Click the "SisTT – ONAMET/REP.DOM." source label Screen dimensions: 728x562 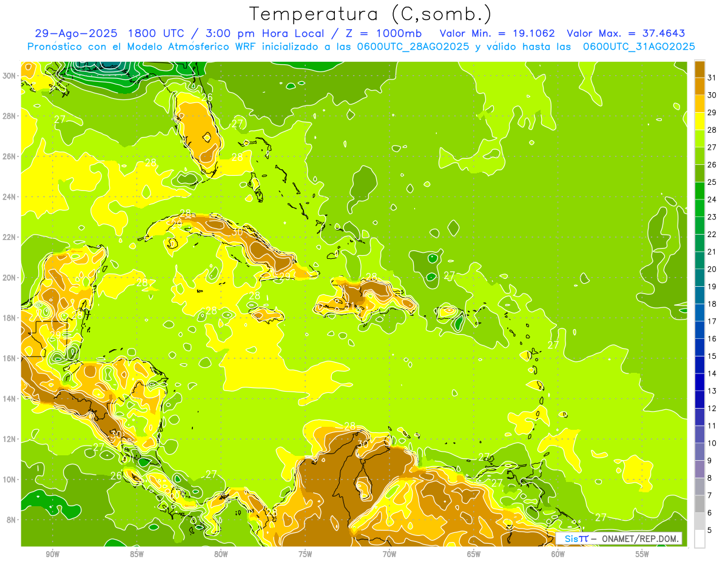click(x=619, y=538)
